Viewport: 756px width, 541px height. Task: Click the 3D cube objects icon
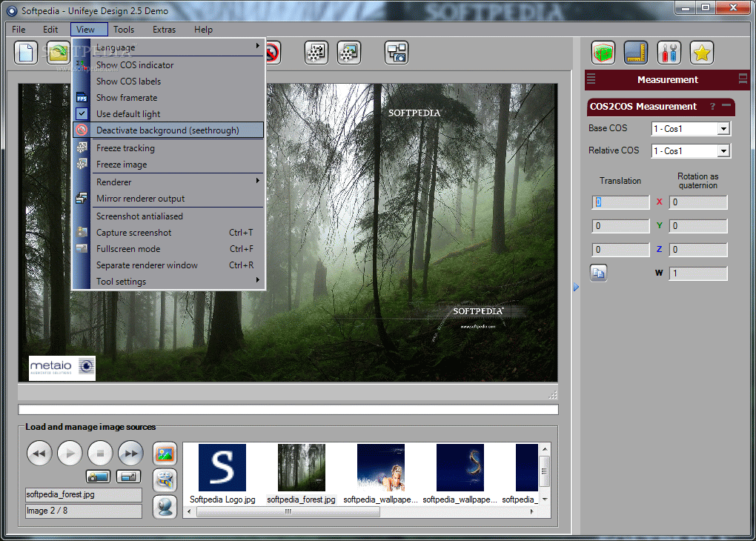coord(603,53)
